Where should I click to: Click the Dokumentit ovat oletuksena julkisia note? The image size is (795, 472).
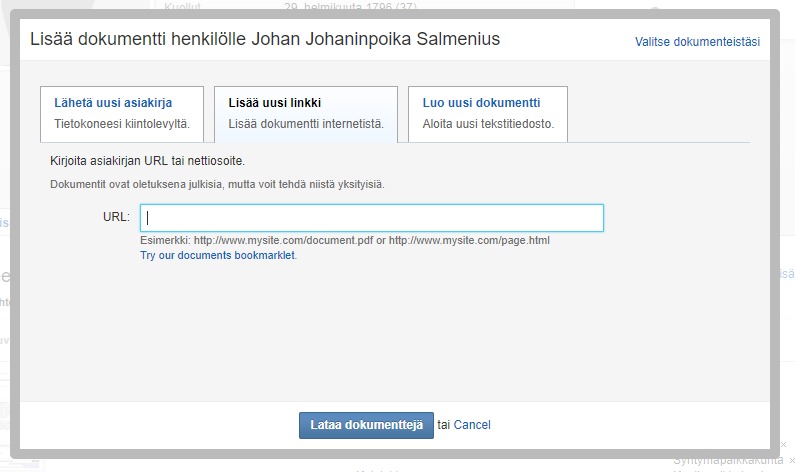point(218,184)
